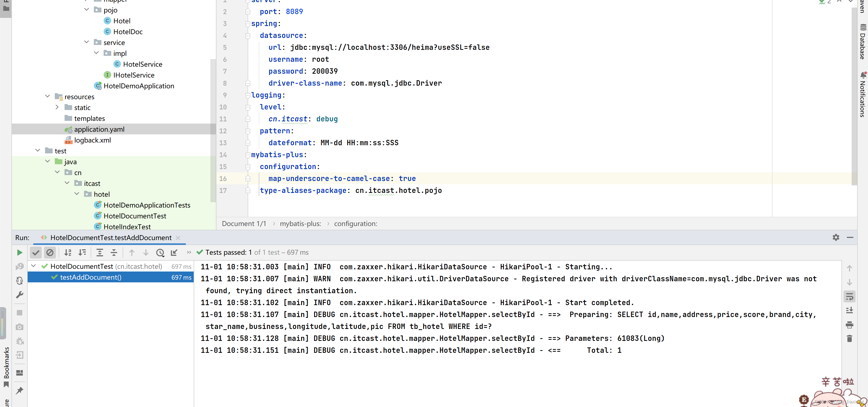Click the Clear console output icon

(x=850, y=340)
